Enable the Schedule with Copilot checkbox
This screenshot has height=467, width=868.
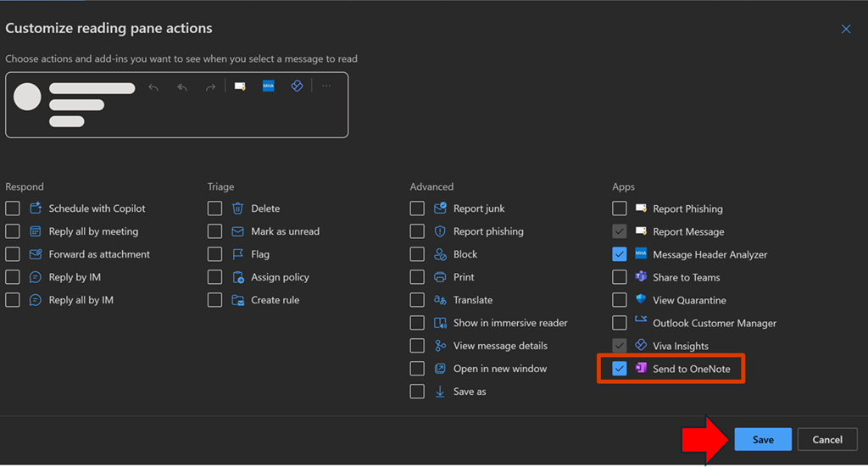(x=13, y=208)
